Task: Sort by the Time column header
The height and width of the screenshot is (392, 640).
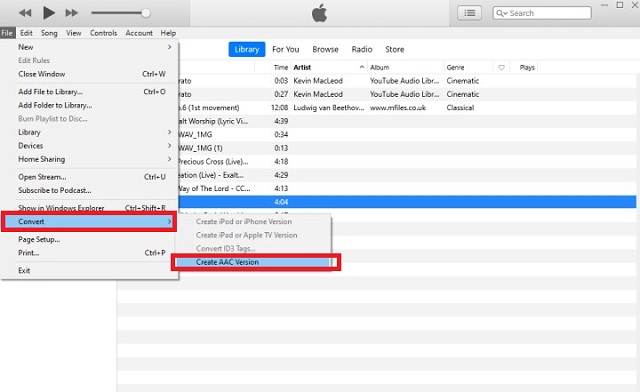Action: click(281, 67)
